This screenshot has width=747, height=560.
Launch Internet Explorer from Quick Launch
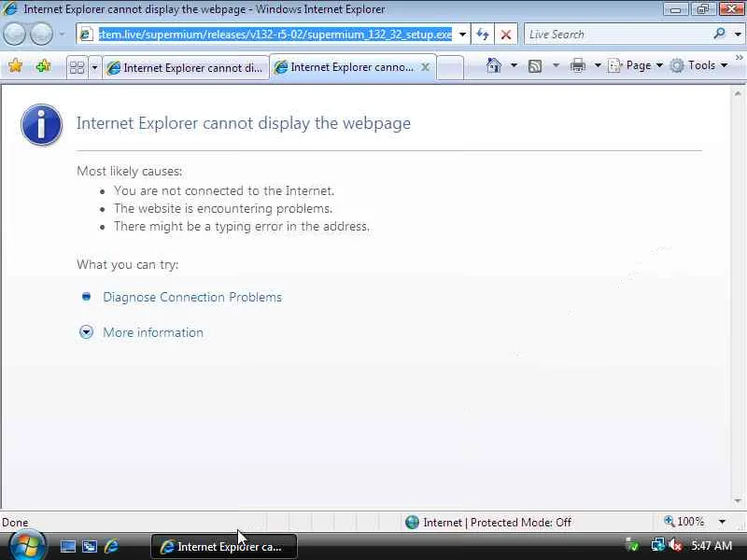pos(111,546)
